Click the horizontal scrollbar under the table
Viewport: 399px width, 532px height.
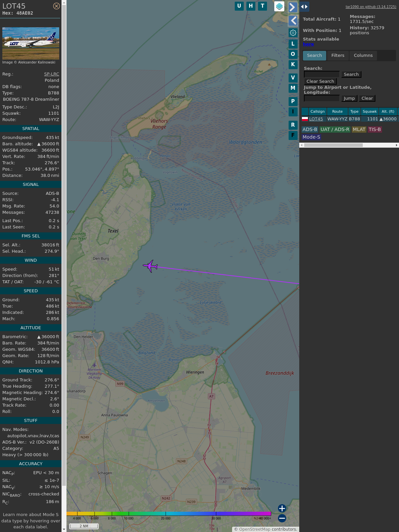pyautogui.click(x=333, y=145)
